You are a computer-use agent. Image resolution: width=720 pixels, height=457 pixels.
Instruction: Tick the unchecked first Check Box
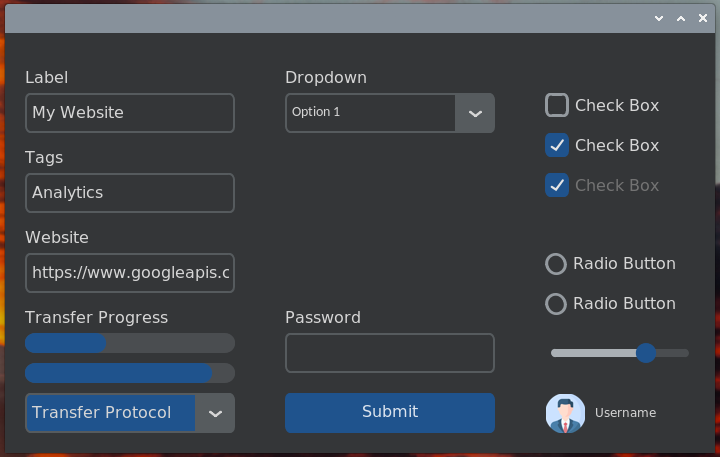pos(557,105)
